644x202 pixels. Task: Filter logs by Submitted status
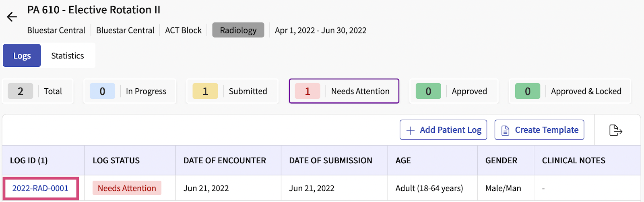point(232,91)
